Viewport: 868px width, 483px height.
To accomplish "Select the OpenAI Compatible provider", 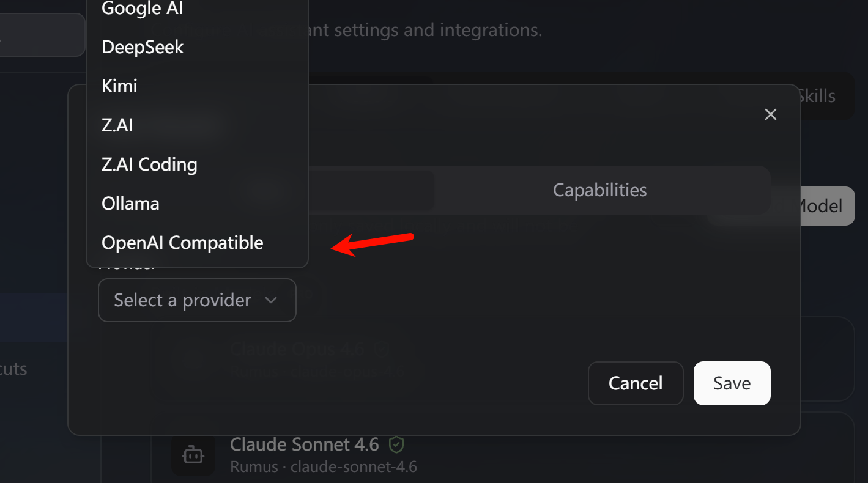I will 182,243.
